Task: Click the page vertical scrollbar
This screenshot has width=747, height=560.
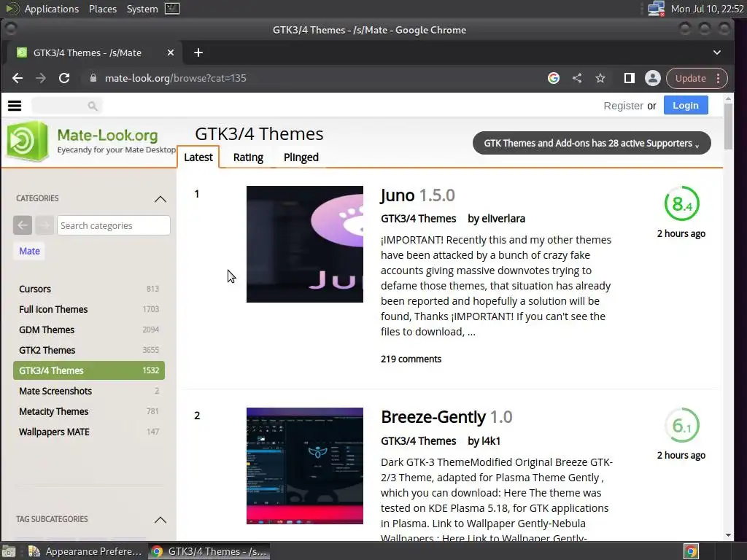Action: point(728,126)
